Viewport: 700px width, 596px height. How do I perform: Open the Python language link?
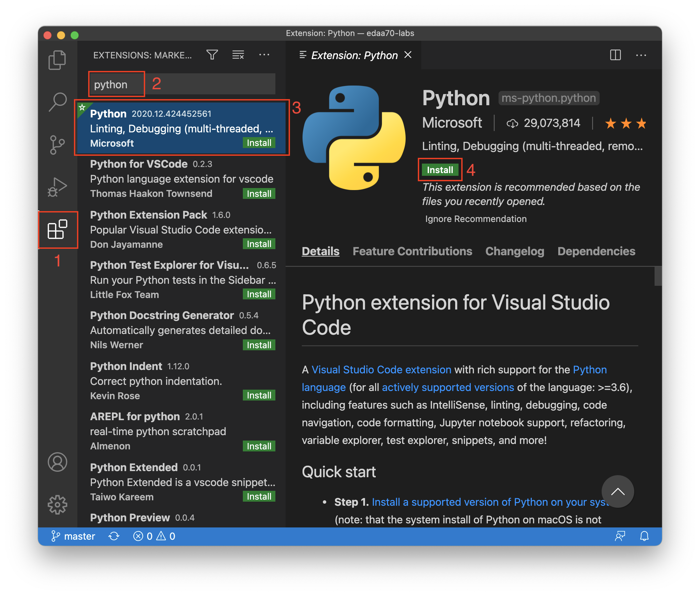tap(590, 370)
